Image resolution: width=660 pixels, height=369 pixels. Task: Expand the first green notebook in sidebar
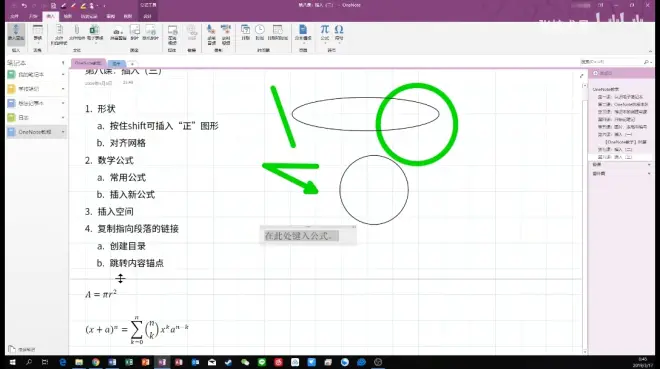63,74
